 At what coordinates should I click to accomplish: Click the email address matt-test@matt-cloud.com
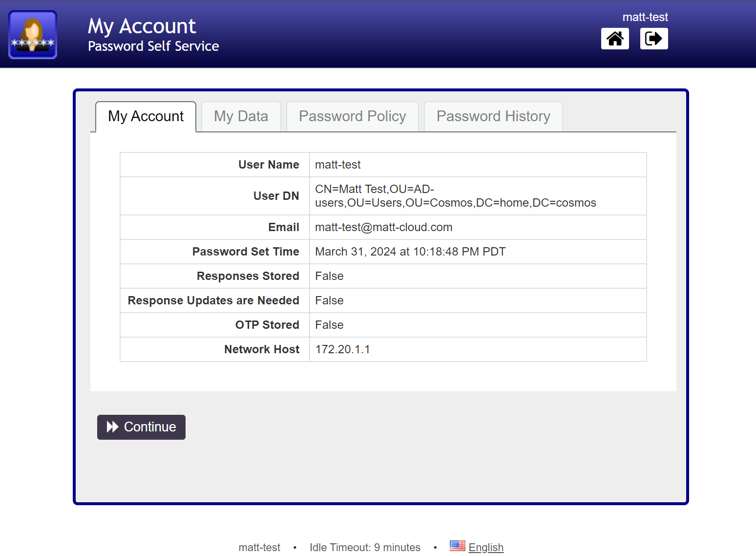(x=383, y=227)
